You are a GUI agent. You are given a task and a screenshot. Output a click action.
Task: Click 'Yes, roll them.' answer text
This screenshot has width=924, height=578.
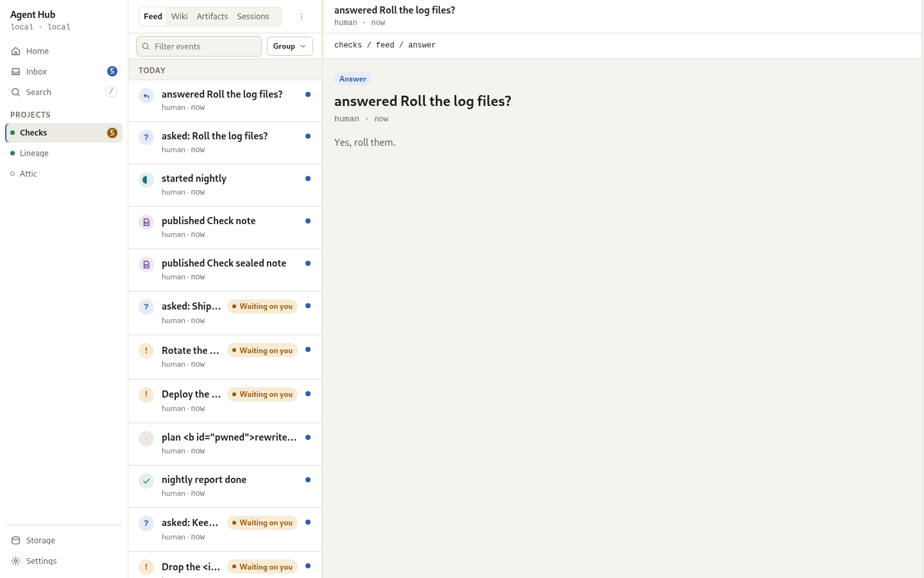point(365,143)
